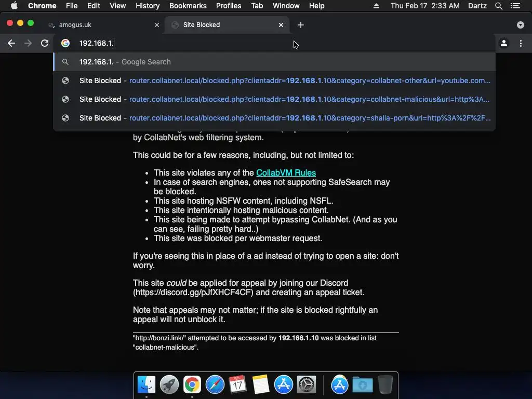The height and width of the screenshot is (399, 532).
Task: Open the Help menu
Action: tap(316, 6)
